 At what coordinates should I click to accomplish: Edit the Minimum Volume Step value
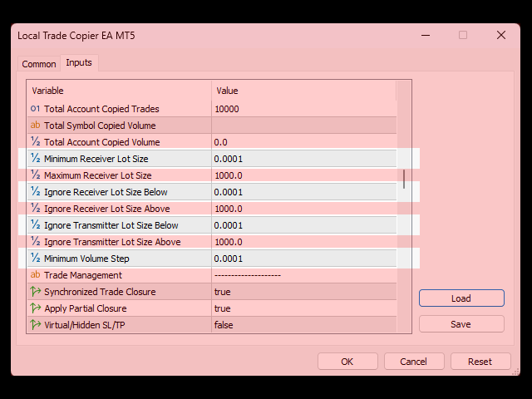point(304,259)
